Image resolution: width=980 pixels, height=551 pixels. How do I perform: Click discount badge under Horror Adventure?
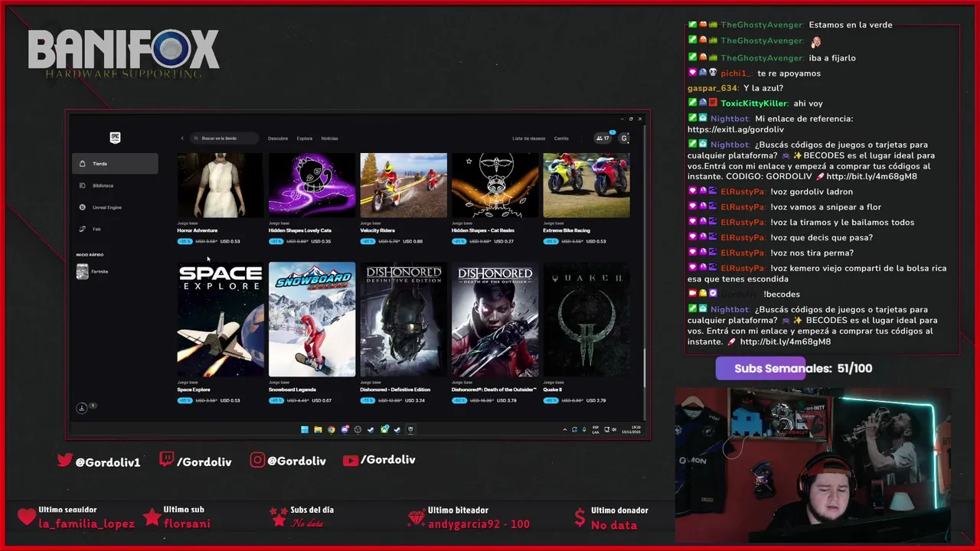[x=185, y=241]
